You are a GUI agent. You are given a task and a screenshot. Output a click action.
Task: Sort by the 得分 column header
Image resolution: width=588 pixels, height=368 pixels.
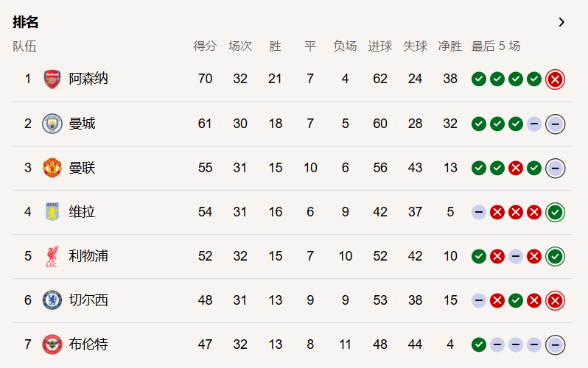[x=205, y=46]
